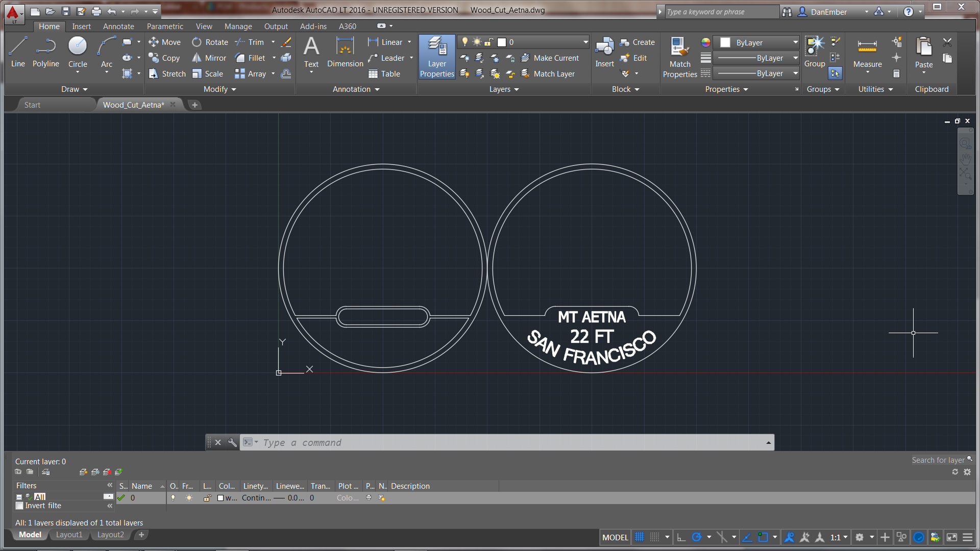Toggle freeze for layer 0 in list
The height and width of the screenshot is (551, 980).
click(189, 498)
